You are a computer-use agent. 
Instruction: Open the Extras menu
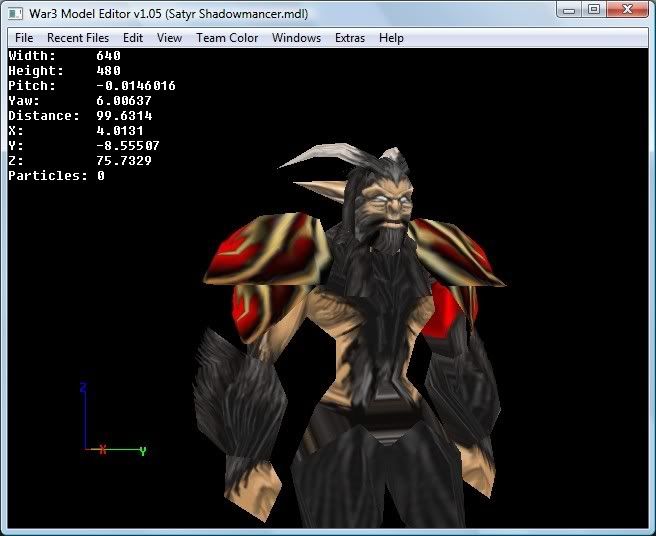tap(350, 38)
